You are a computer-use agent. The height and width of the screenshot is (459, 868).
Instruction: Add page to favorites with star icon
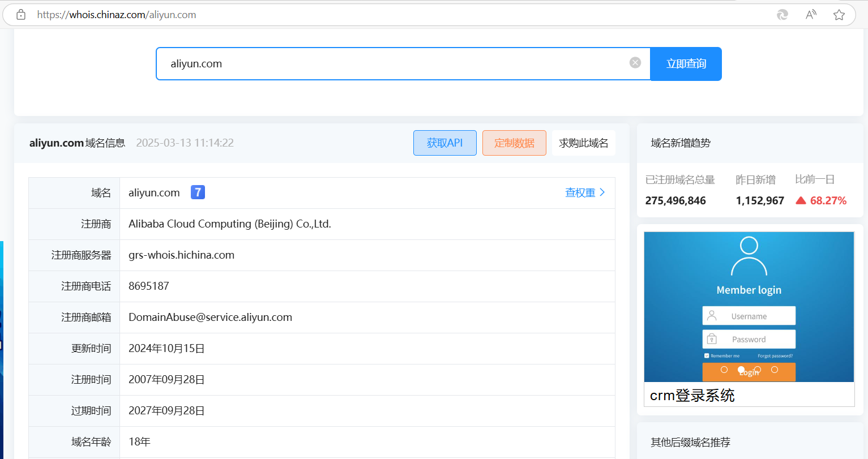point(839,15)
